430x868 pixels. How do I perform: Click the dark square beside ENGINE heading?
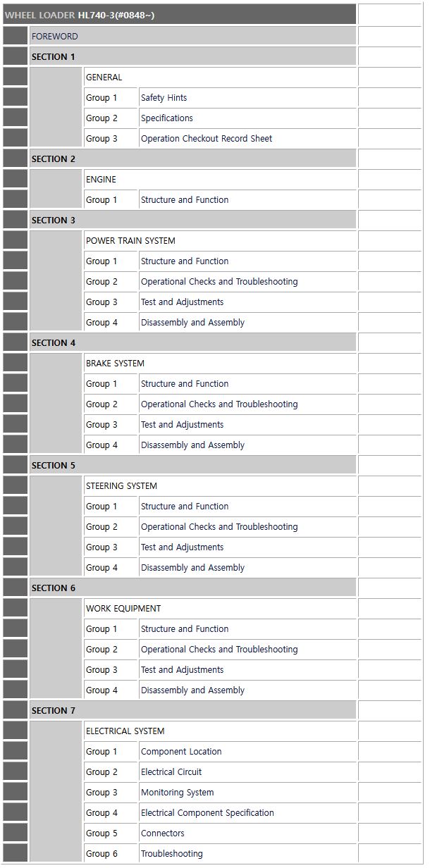pyautogui.click(x=15, y=179)
